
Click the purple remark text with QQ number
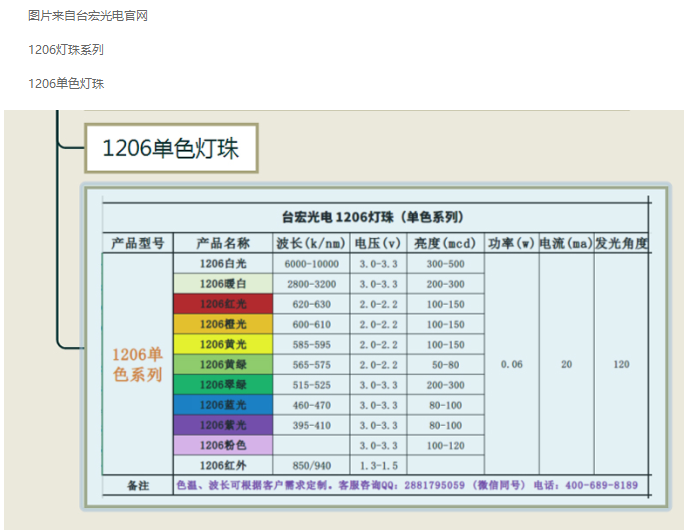coord(407,485)
